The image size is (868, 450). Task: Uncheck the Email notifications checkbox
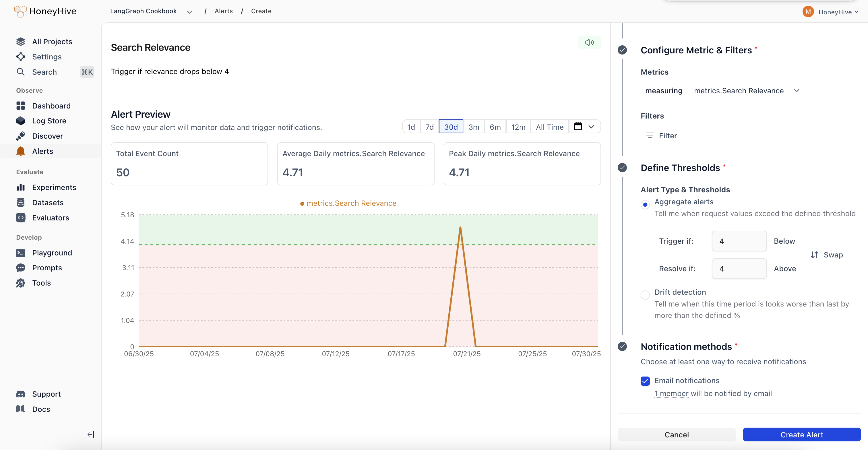click(645, 381)
